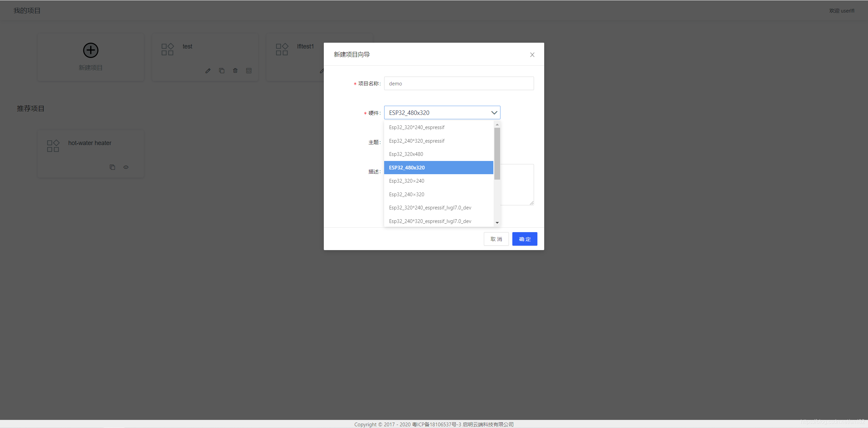Focus the project name input field
The height and width of the screenshot is (428, 868).
(x=459, y=83)
